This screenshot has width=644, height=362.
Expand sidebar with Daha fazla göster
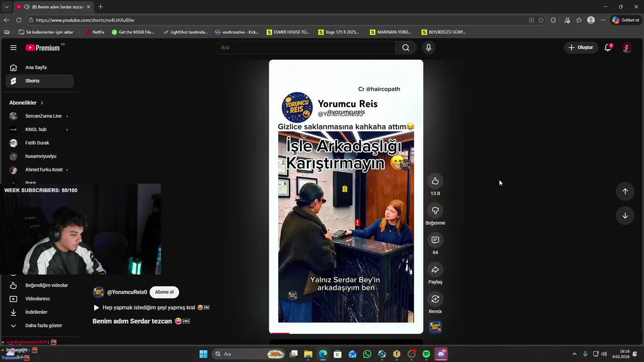click(39, 325)
